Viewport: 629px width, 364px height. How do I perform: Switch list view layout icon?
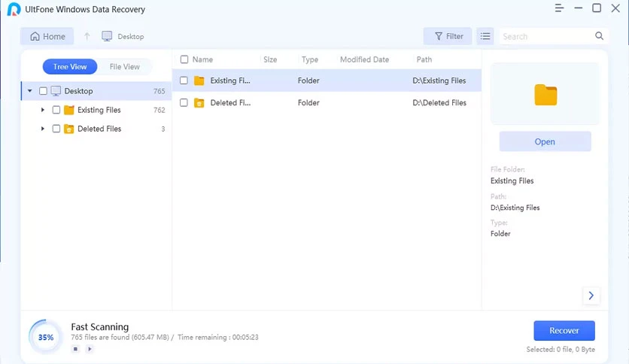485,37
